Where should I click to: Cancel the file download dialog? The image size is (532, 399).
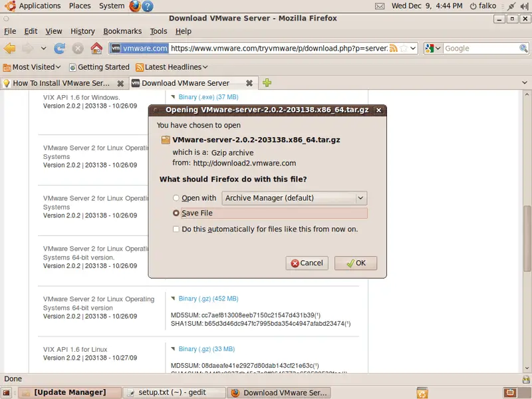point(307,263)
